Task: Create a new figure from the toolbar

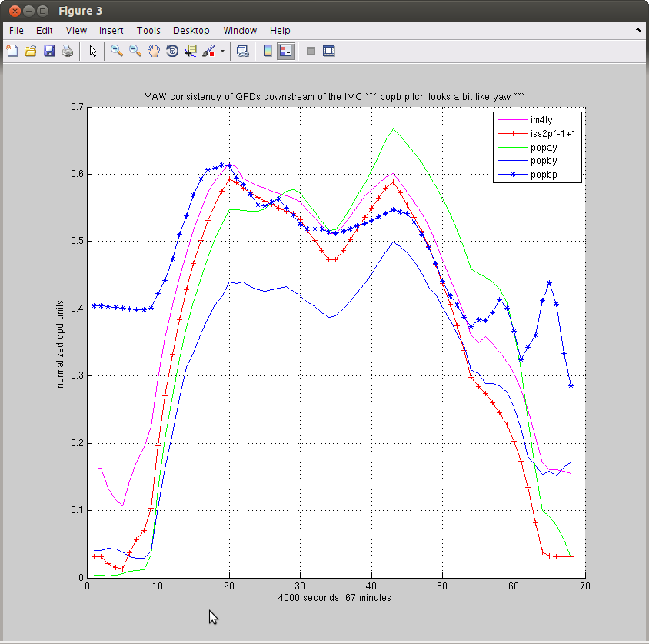Action: pyautogui.click(x=12, y=51)
